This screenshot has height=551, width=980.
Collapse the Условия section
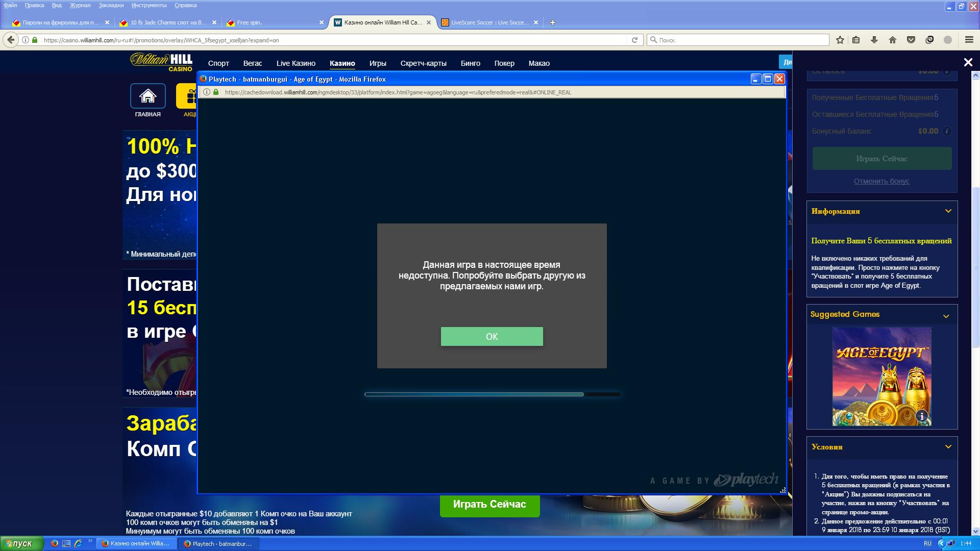[x=948, y=447]
